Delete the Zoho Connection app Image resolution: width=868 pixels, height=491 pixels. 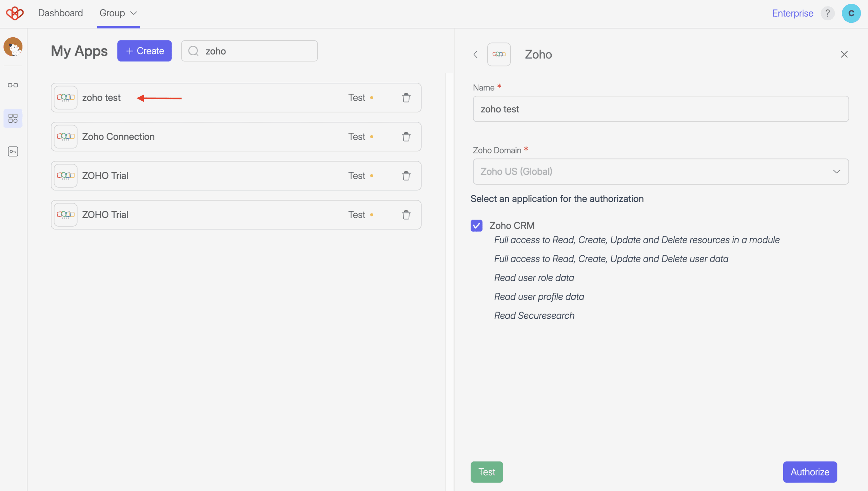[x=406, y=137]
